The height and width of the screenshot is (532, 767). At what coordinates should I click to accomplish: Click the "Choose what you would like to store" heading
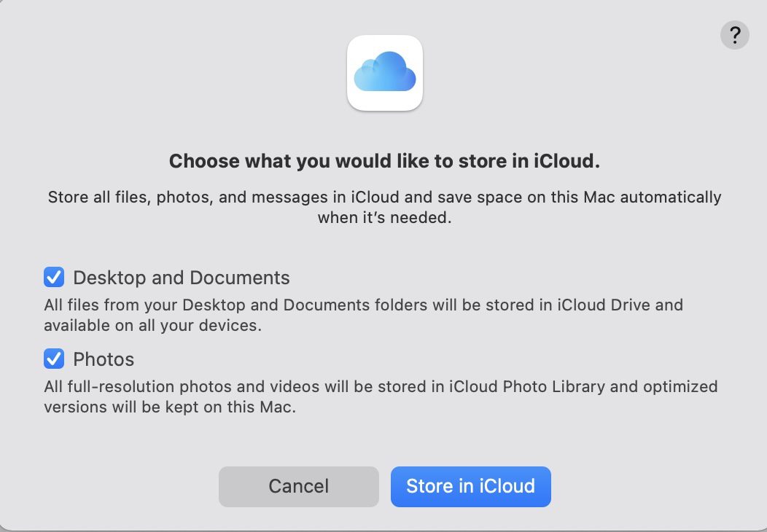pyautogui.click(x=384, y=161)
